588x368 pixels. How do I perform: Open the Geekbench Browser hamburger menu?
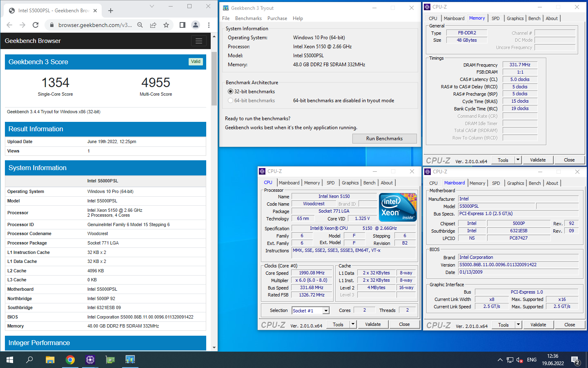(199, 41)
